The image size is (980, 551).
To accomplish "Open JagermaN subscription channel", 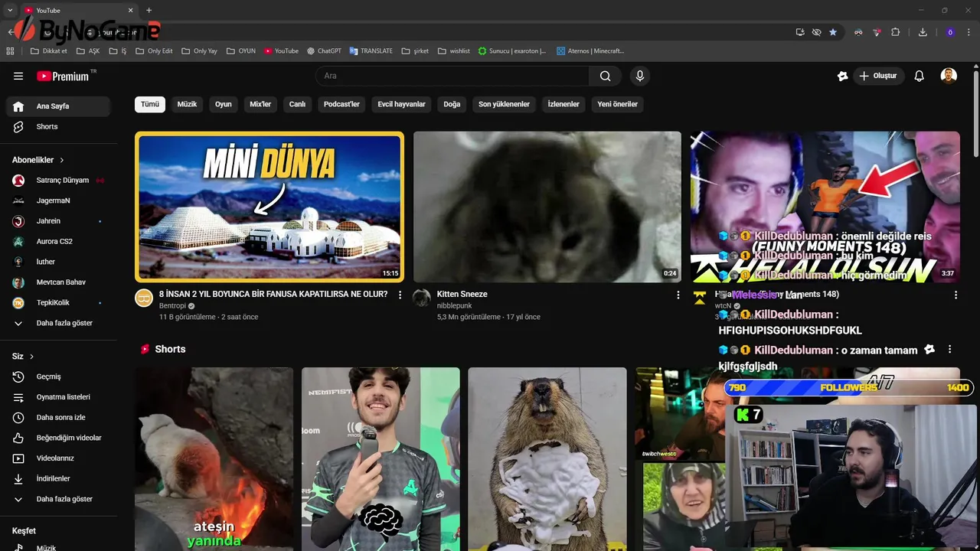I will (58, 201).
